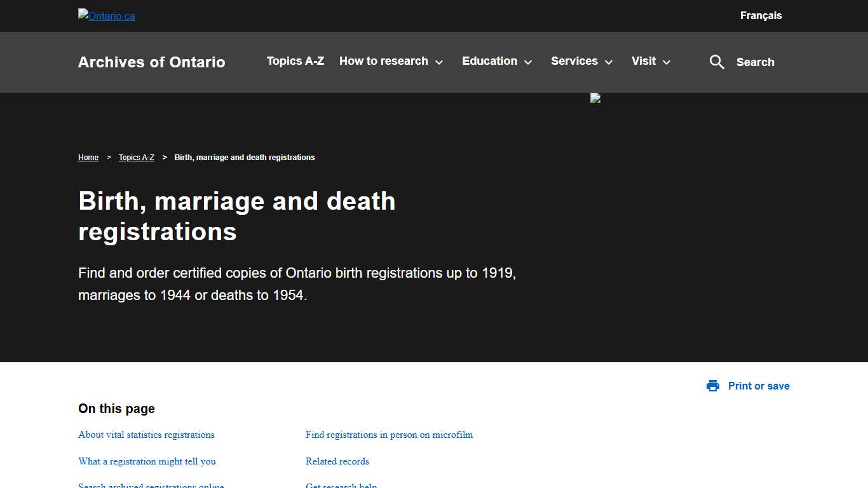Click the search magnifier icon
This screenshot has width=868, height=488.
click(x=717, y=62)
